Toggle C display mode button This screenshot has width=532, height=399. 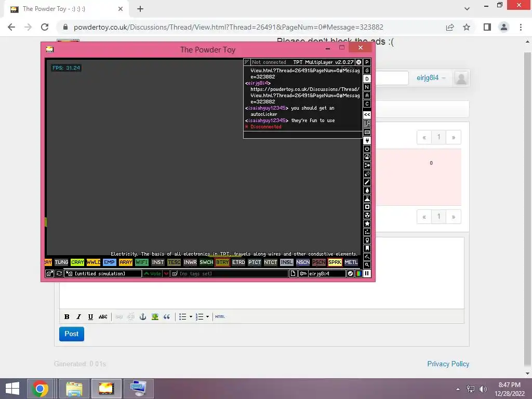click(x=367, y=104)
